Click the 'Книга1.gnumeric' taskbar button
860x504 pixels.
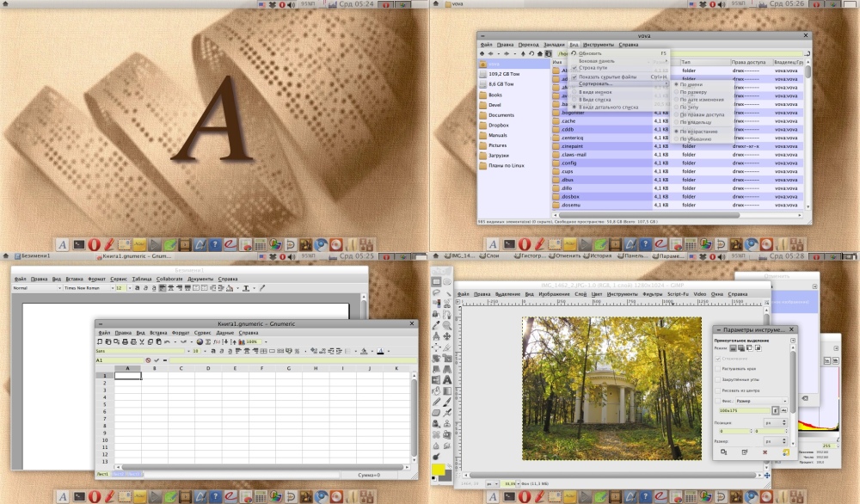point(133,256)
